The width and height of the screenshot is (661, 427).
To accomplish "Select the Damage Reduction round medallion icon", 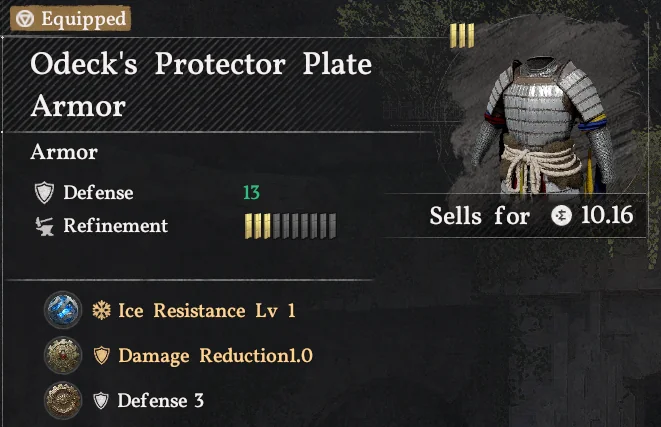I will (x=62, y=356).
